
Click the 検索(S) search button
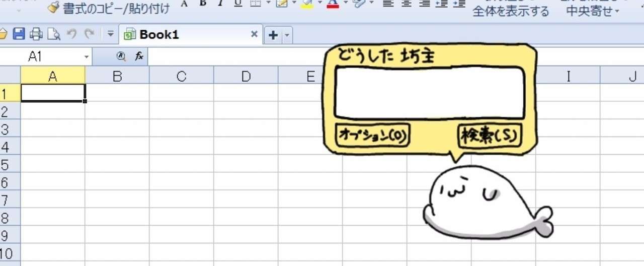490,136
